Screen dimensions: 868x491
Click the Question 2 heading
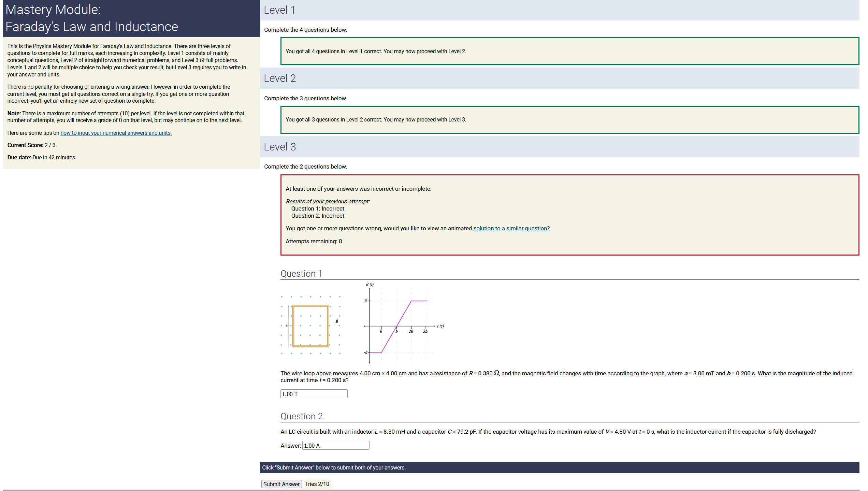[301, 416]
